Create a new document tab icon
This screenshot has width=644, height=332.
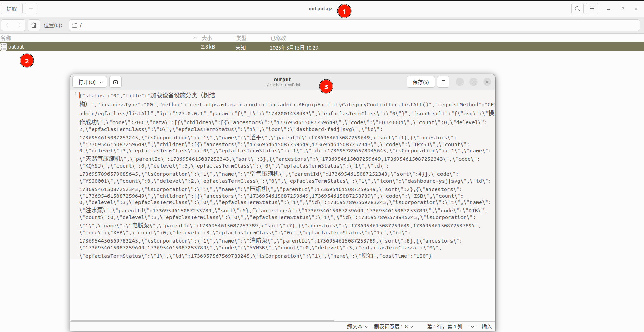[115, 82]
